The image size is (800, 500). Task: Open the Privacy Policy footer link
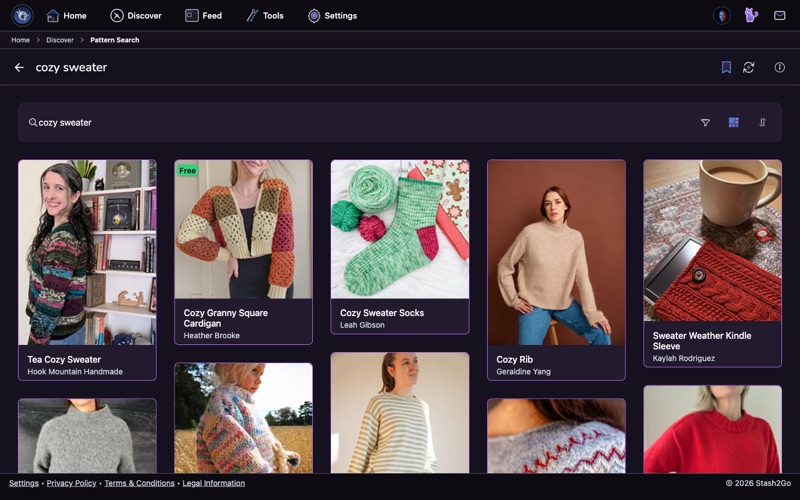coord(71,483)
